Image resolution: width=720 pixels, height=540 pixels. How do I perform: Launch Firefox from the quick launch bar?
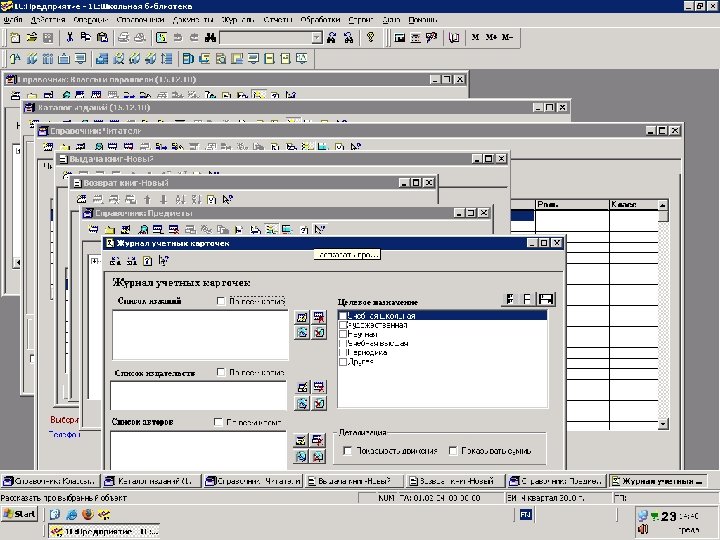[87, 514]
